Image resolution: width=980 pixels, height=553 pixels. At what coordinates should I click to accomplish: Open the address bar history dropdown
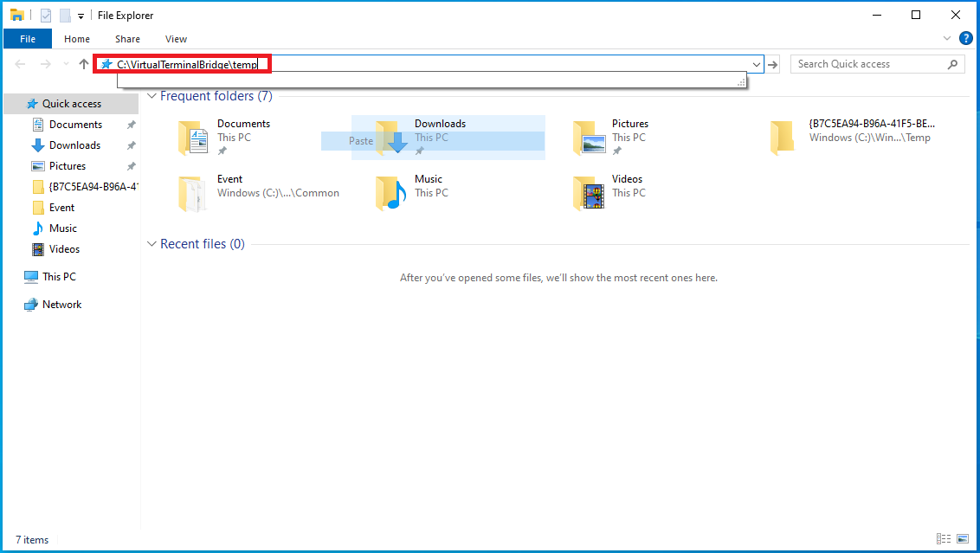point(757,64)
